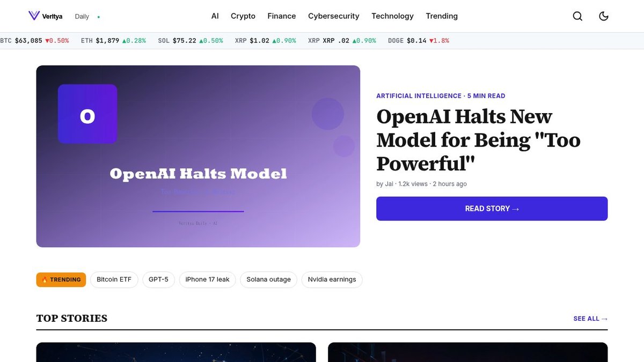Open top-nav Trending section

[x=442, y=16]
